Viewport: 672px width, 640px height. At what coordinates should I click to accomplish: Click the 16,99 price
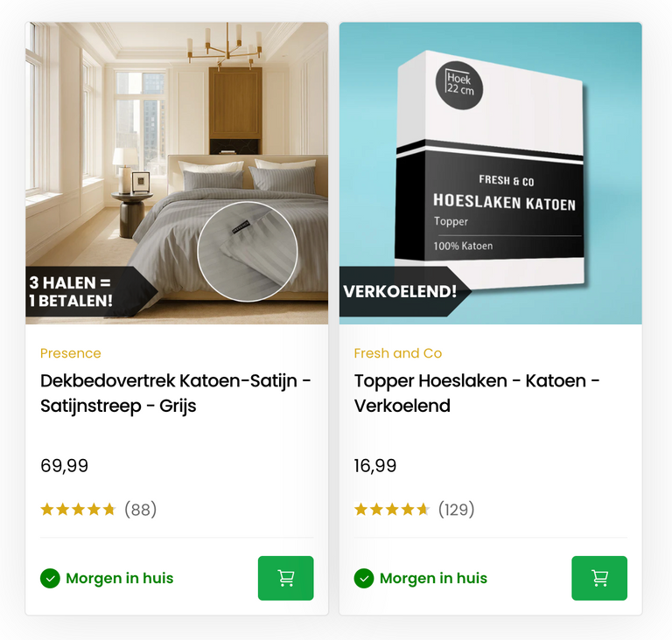point(375,466)
